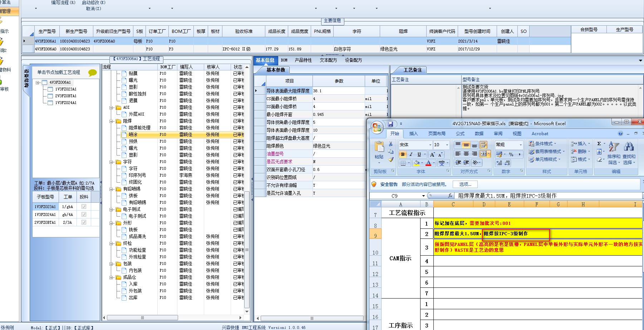Decrease indent in alignment group

tap(458, 163)
